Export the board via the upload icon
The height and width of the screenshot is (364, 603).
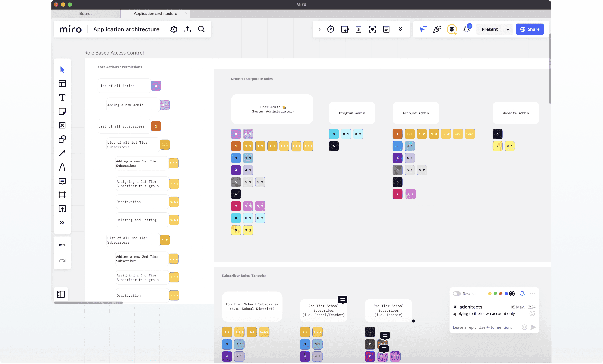click(x=187, y=29)
